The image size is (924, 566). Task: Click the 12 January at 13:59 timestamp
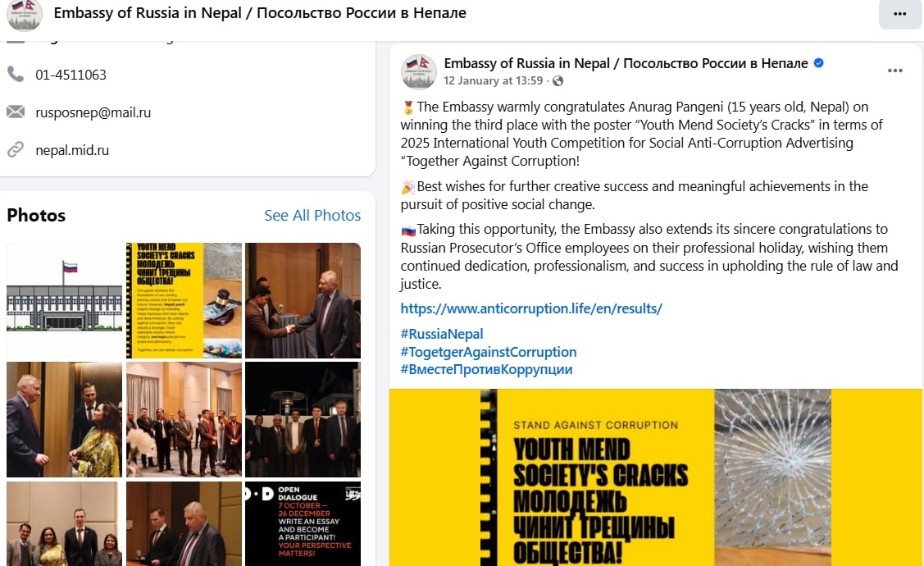493,80
